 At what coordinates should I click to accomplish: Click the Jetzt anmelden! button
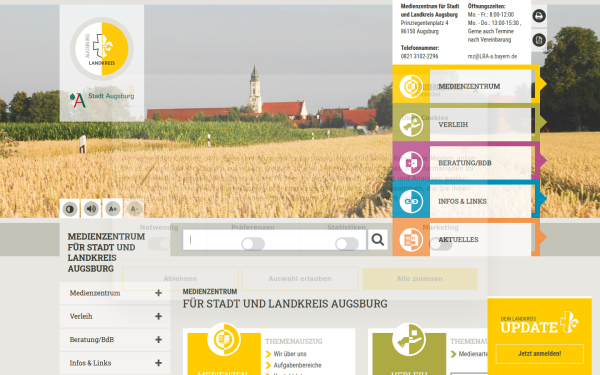tap(540, 354)
